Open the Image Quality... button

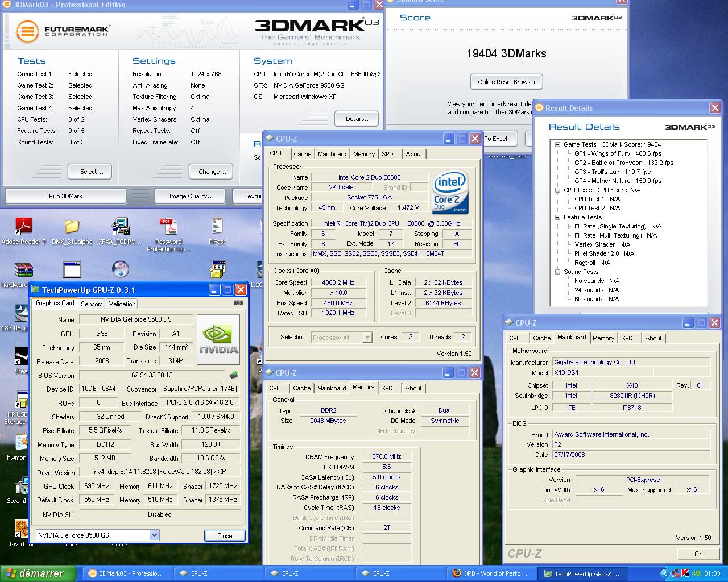pyautogui.click(x=191, y=196)
